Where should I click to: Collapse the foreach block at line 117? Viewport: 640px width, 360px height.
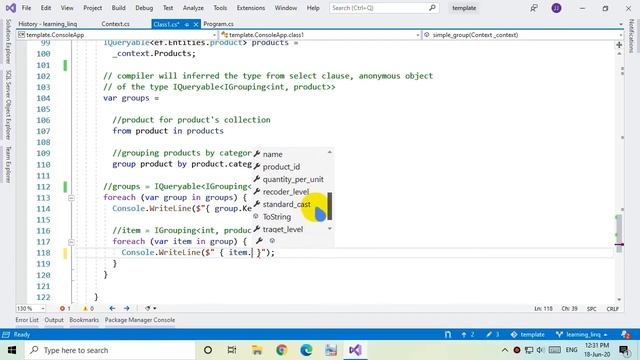[71, 242]
